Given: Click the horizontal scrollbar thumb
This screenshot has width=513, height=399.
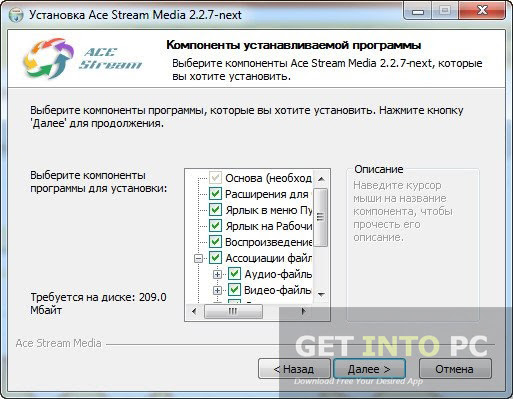Looking at the screenshot, I should [233, 311].
